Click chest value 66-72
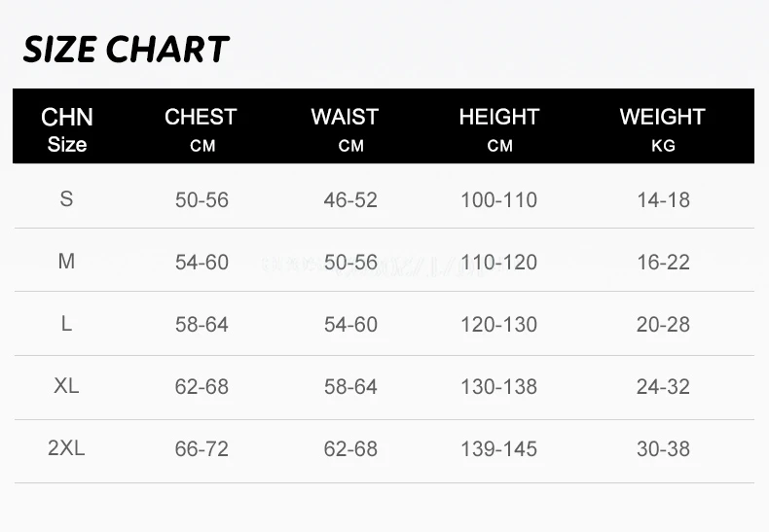This screenshot has width=769, height=532. [201, 448]
